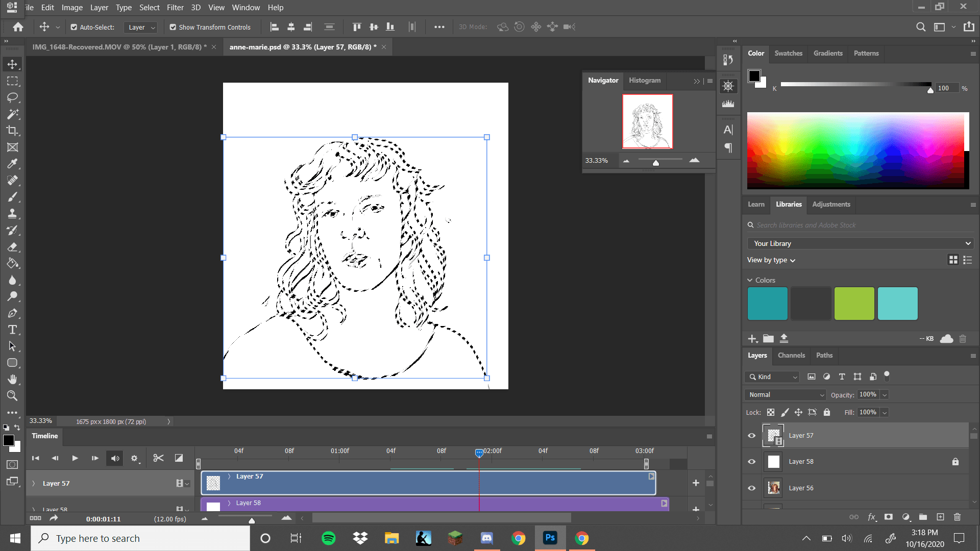Open blend mode Normal dropdown
Viewport: 980px width, 551px height.
tap(785, 395)
